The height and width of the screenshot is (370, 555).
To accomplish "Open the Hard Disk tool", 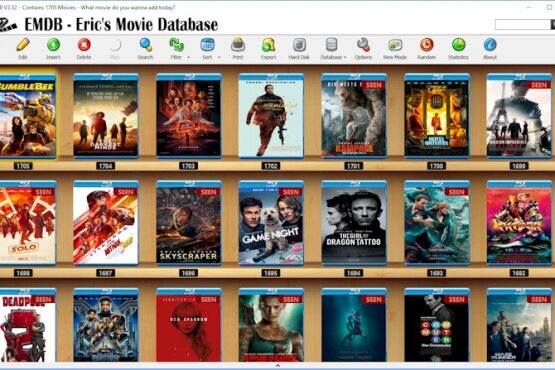I will point(299,45).
